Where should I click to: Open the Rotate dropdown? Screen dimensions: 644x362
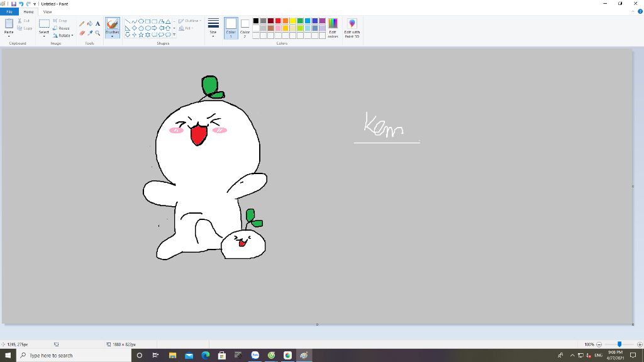point(64,35)
